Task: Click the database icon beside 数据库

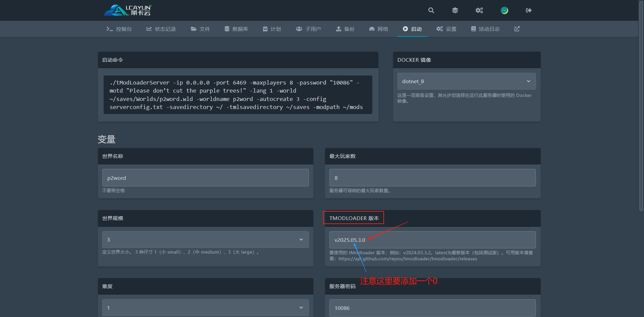Action: [x=227, y=29]
